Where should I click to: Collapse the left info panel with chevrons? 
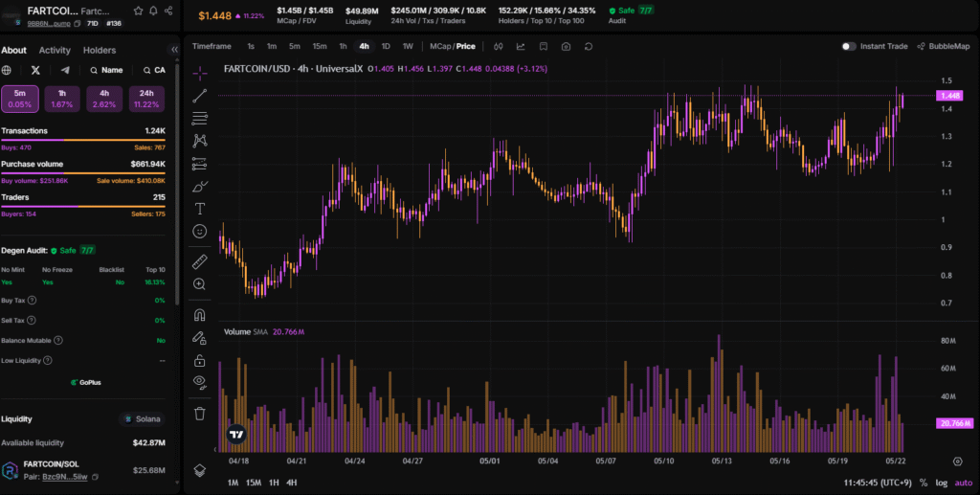pyautogui.click(x=174, y=50)
